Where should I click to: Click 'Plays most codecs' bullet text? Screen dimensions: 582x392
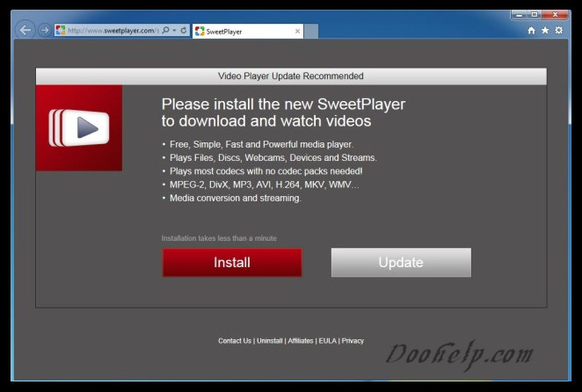tap(266, 171)
